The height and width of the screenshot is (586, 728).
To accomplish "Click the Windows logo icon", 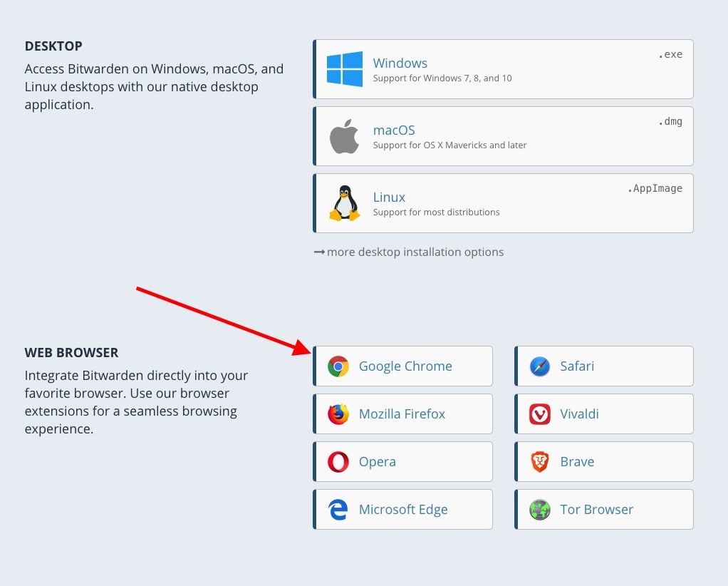I will point(345,68).
